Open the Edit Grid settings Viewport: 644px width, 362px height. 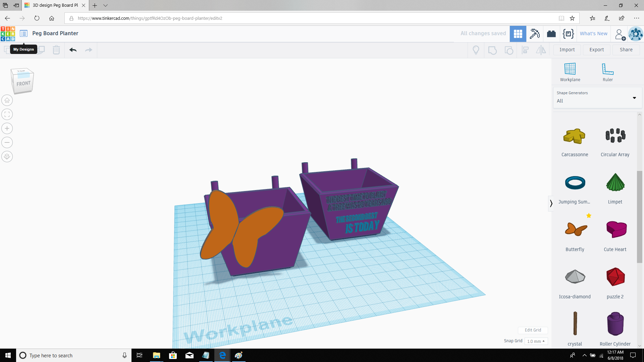click(x=533, y=330)
